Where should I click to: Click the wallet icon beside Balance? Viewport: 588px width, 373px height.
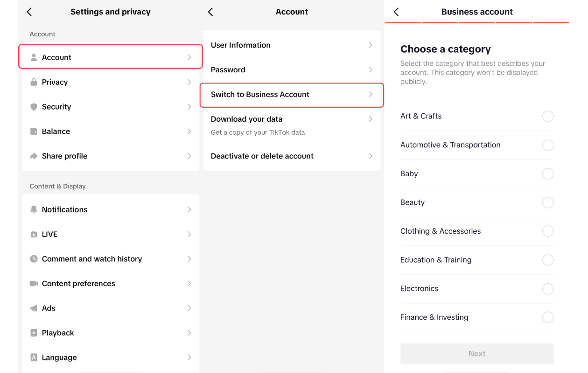pyautogui.click(x=34, y=131)
